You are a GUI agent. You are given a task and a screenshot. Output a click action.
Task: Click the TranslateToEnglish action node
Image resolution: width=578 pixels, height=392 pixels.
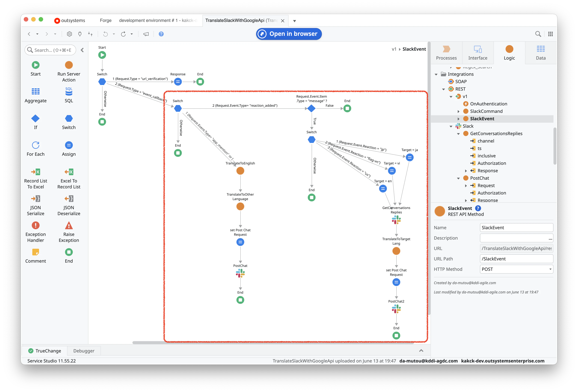[x=240, y=171]
